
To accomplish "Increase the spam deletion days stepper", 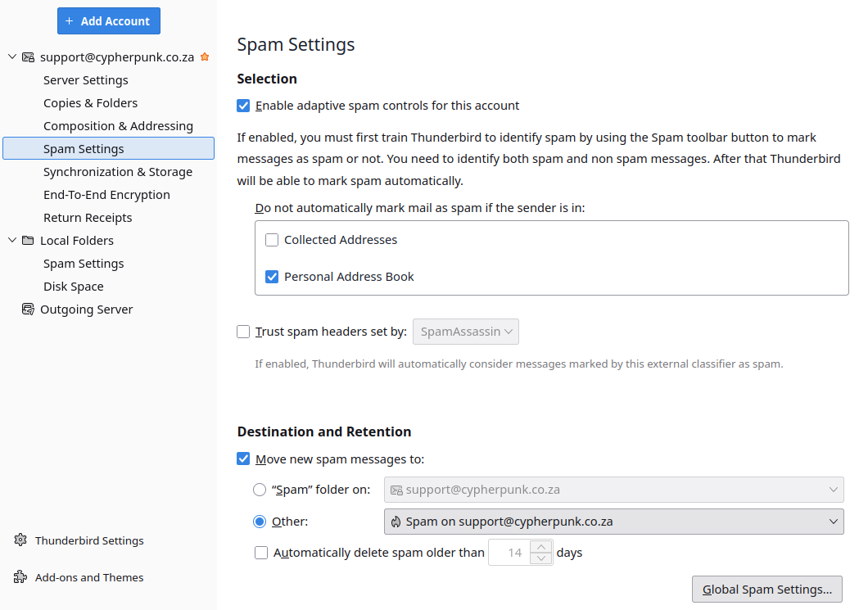I will (540, 547).
